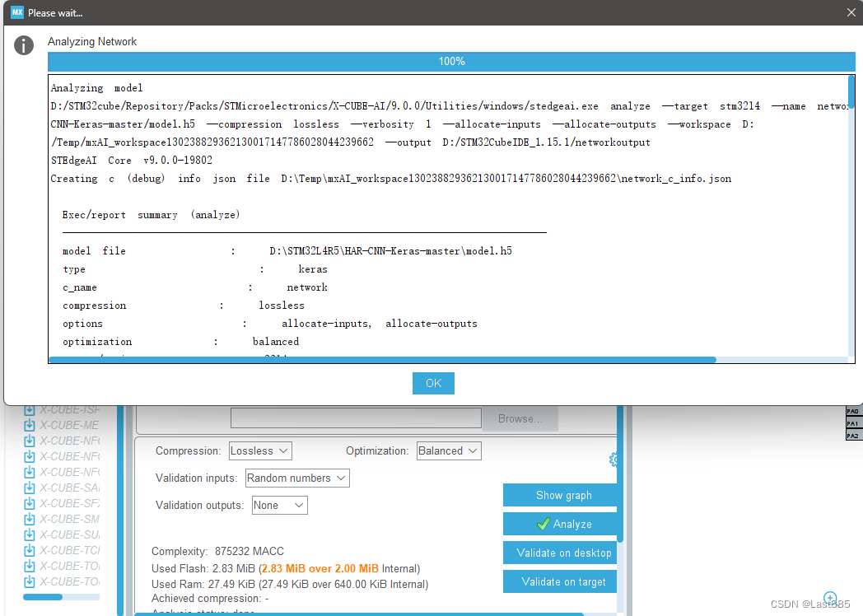Image resolution: width=863 pixels, height=616 pixels.
Task: Click the download icon next to X-CUBE-ISF
Action: point(29,410)
